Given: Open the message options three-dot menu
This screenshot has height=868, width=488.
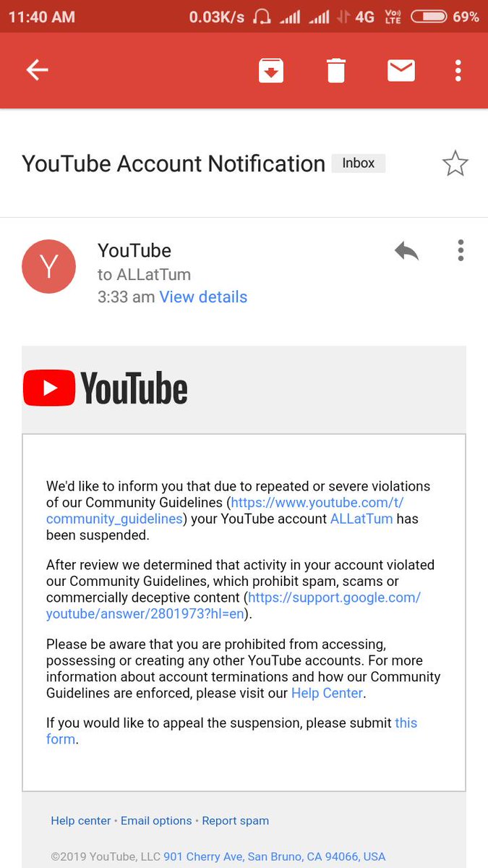Looking at the screenshot, I should 461,250.
